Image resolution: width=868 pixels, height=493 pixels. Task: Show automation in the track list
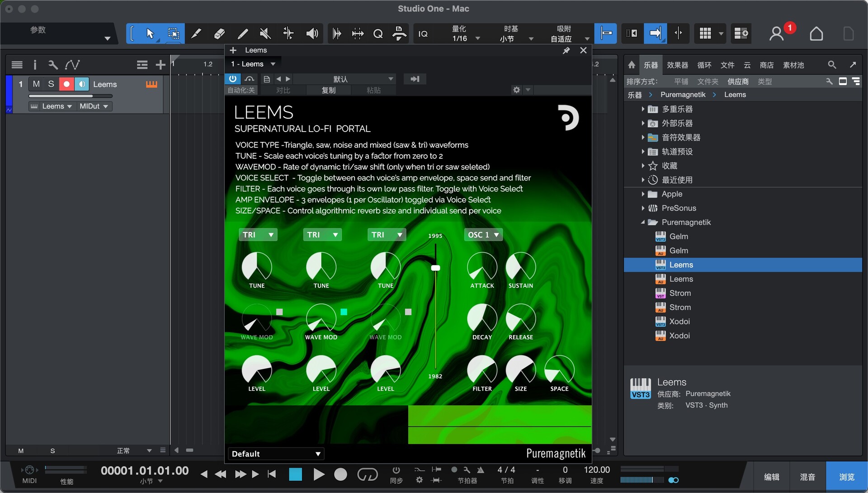tap(72, 65)
